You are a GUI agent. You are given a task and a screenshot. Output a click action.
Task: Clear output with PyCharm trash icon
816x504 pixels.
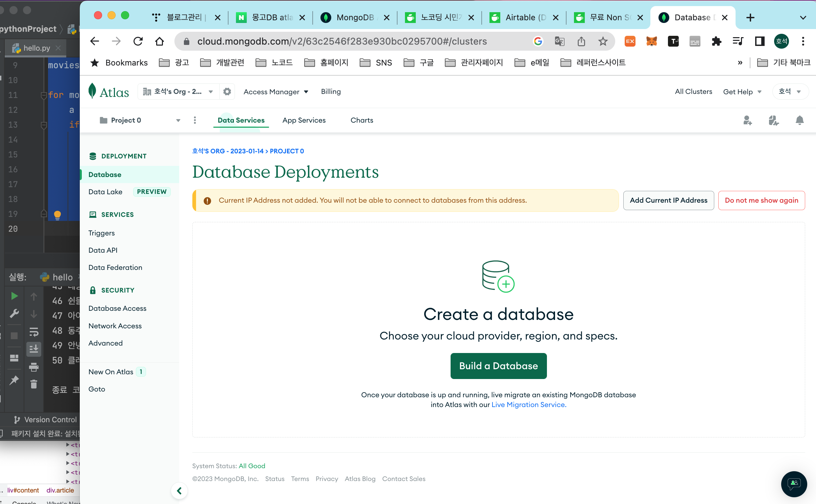tap(34, 384)
